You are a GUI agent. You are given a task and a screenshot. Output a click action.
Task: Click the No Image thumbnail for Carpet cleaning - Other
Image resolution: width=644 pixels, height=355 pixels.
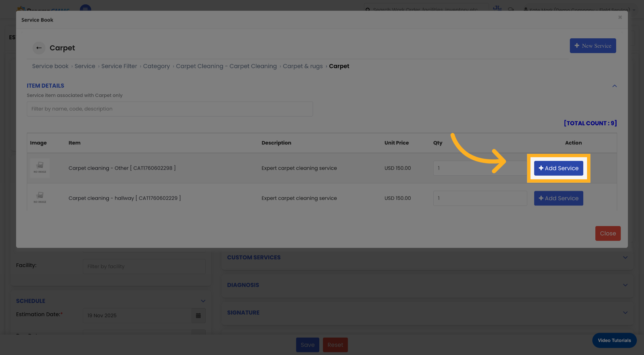(40, 168)
